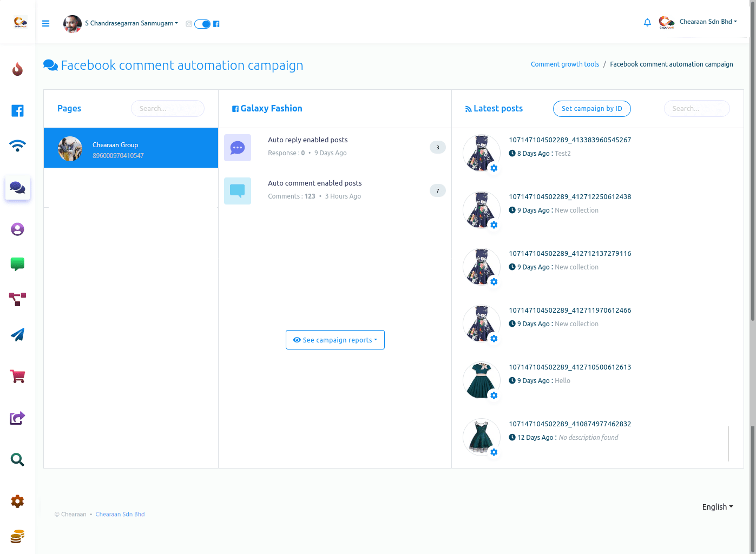Open the settings gear sidebar icon
Viewport: 756px width, 554px height.
[17, 502]
